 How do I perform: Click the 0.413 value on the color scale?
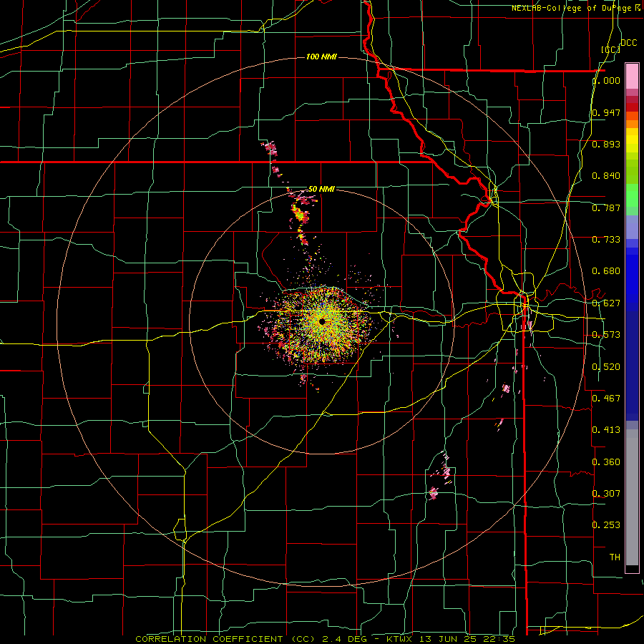coord(606,430)
